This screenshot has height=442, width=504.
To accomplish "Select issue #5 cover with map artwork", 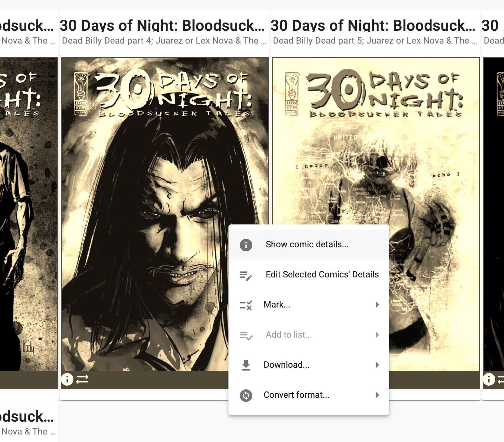I will [376, 141].
